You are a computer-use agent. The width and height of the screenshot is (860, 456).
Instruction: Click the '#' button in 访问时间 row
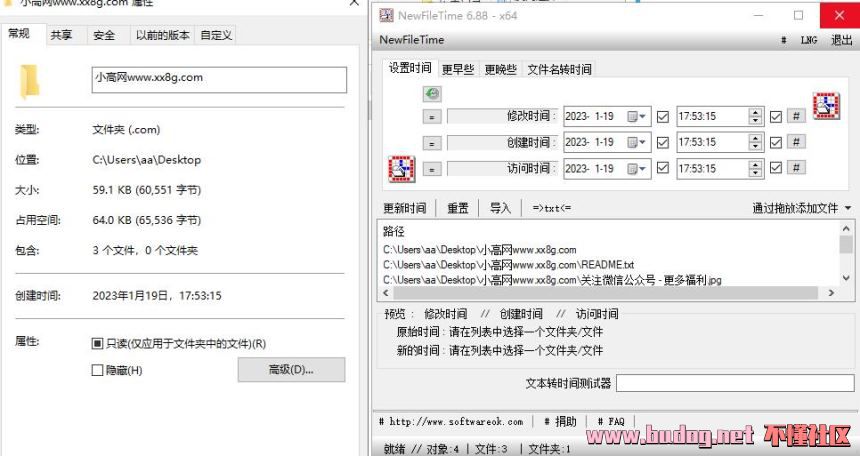796,167
